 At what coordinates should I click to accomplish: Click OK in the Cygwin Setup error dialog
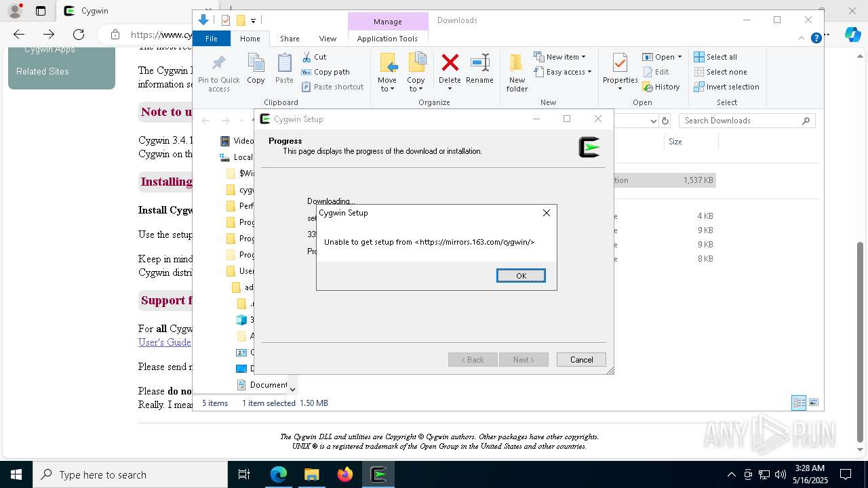521,275
